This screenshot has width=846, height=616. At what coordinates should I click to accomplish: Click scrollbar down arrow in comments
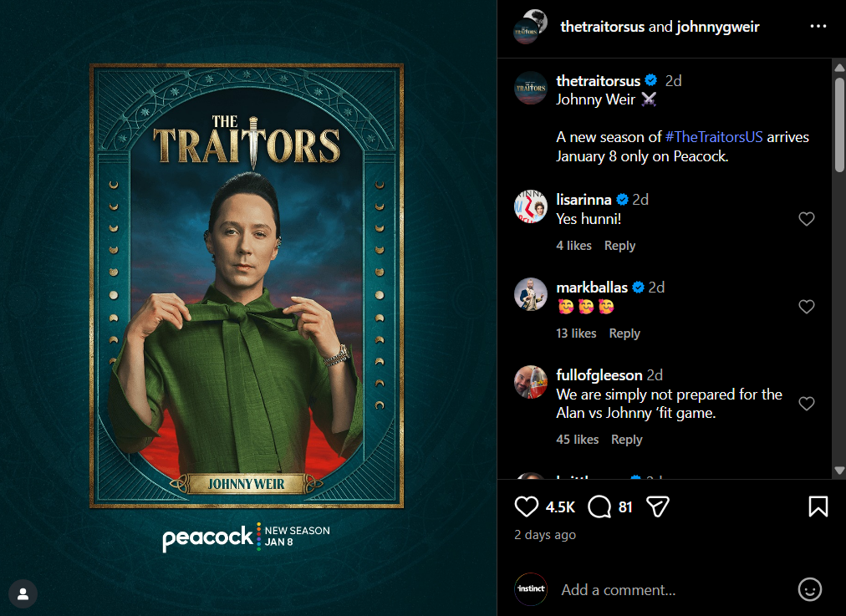pos(839,471)
